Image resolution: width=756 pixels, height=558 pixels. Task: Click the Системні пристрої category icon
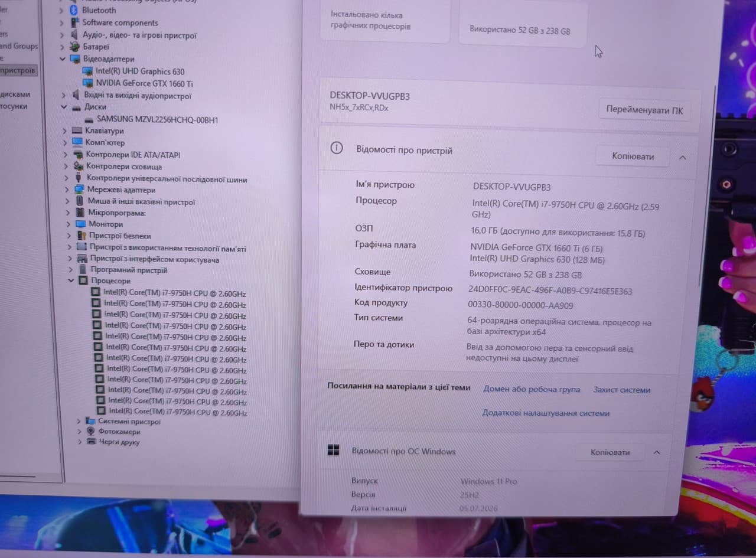click(90, 422)
